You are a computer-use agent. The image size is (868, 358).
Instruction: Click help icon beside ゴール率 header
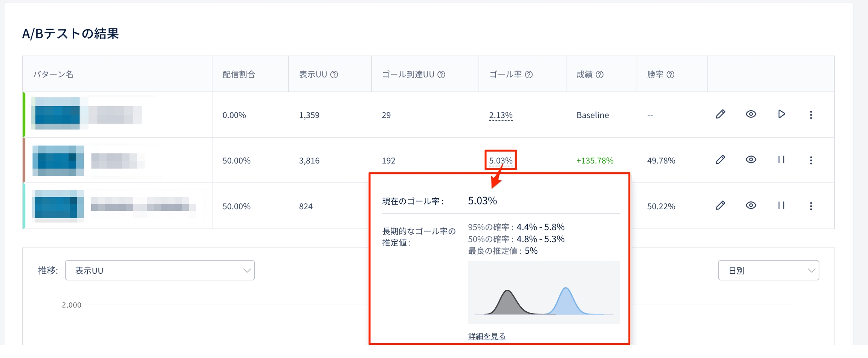pos(529,75)
